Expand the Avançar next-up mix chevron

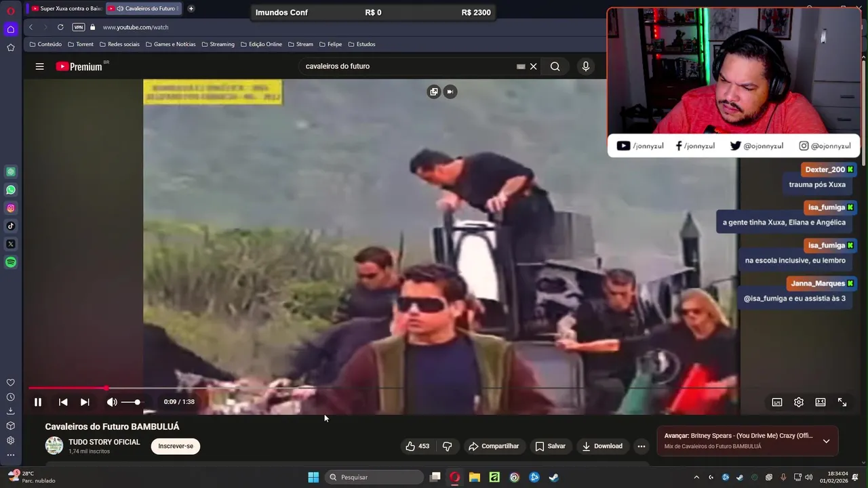click(826, 441)
